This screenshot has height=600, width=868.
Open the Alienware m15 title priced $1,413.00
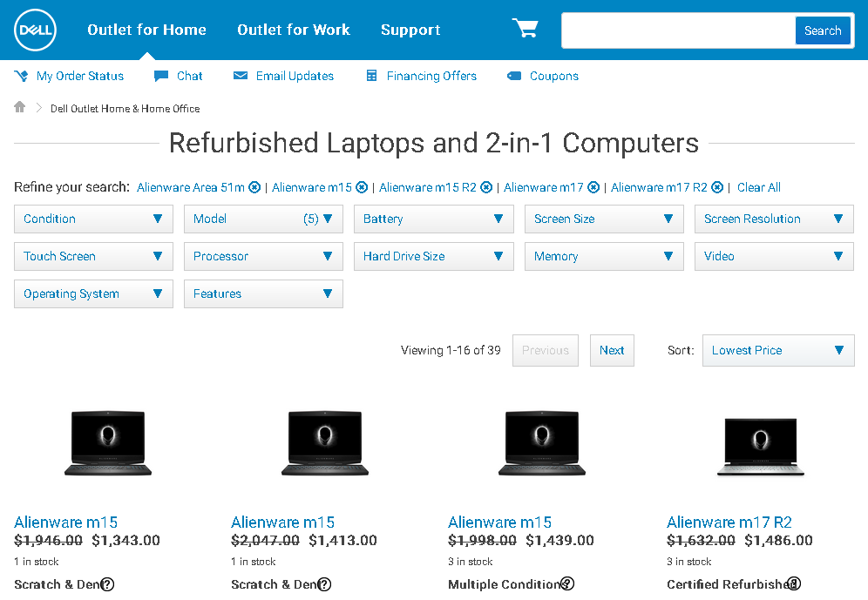pyautogui.click(x=283, y=522)
